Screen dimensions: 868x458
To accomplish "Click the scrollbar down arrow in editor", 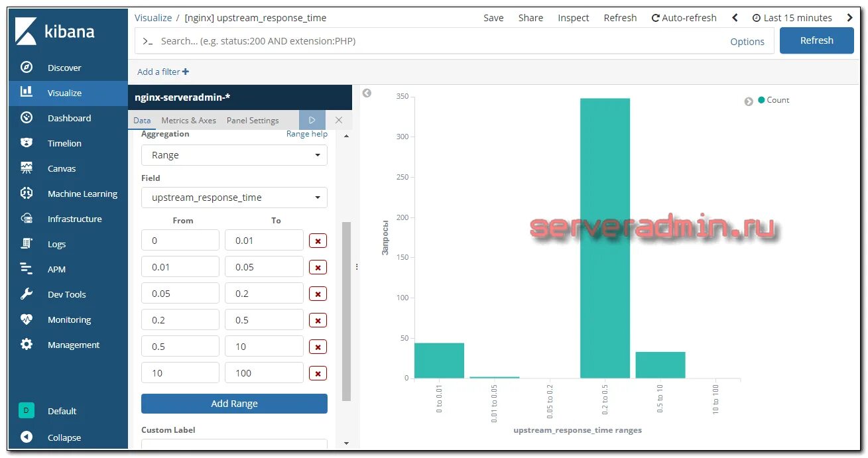I will (x=346, y=443).
